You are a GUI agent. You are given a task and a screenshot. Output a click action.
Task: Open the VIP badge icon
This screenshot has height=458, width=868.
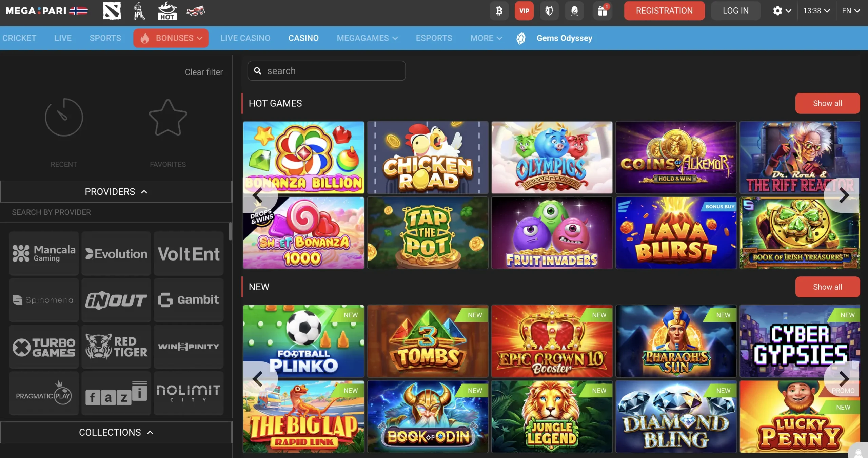524,11
